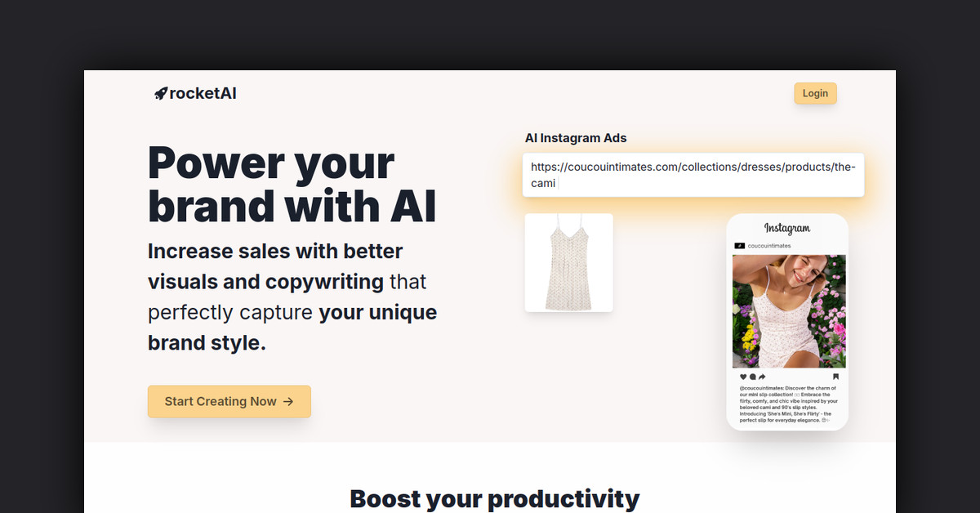The image size is (980, 513).
Task: Tap the heart like icon
Action: pos(744,377)
